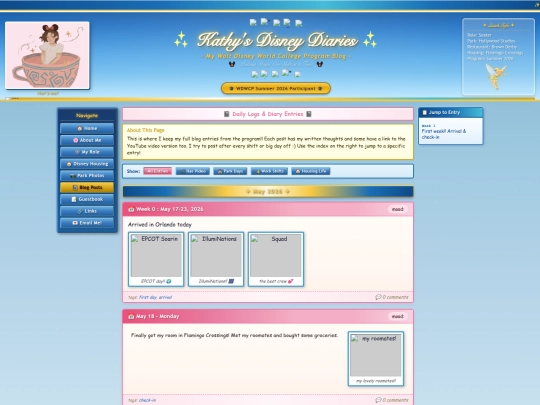Open the Guestbook page

click(87, 199)
